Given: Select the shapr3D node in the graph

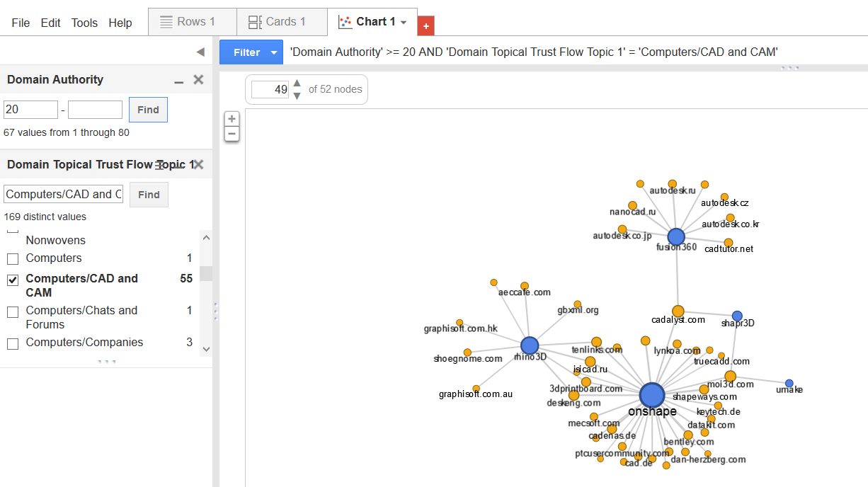Looking at the screenshot, I should click(x=737, y=316).
